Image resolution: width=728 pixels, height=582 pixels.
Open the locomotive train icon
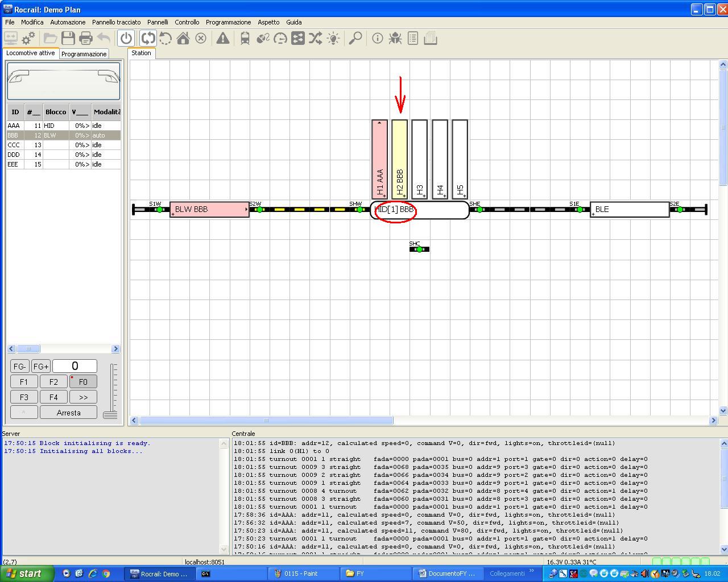pos(245,39)
